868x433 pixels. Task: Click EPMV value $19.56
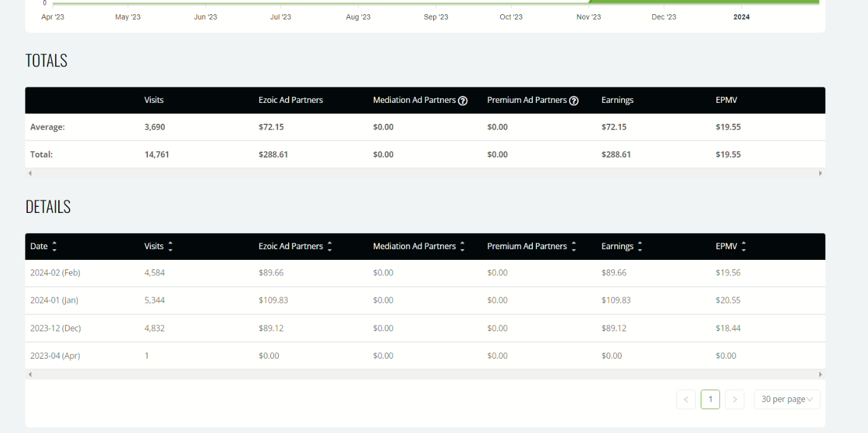[x=728, y=273]
